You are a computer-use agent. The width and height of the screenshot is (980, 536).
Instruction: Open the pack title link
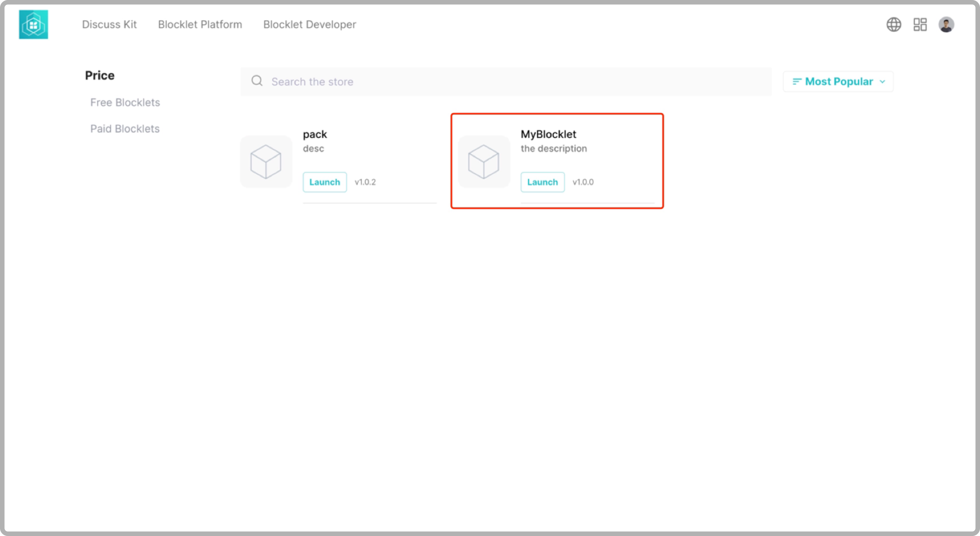click(315, 134)
